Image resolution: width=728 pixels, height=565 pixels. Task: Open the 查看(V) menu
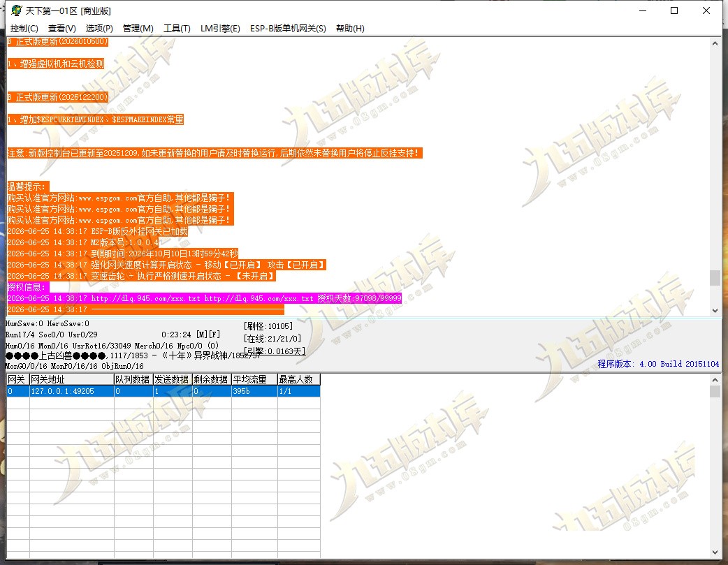61,29
